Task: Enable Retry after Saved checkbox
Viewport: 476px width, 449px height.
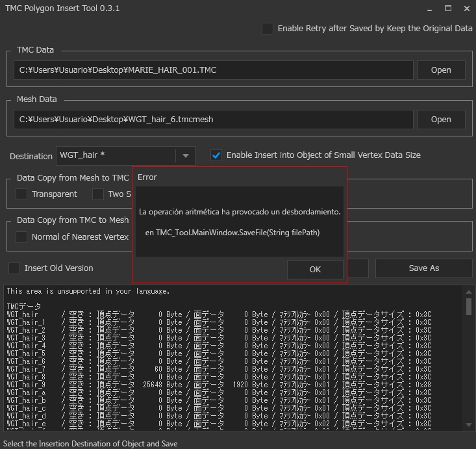Action: point(268,29)
